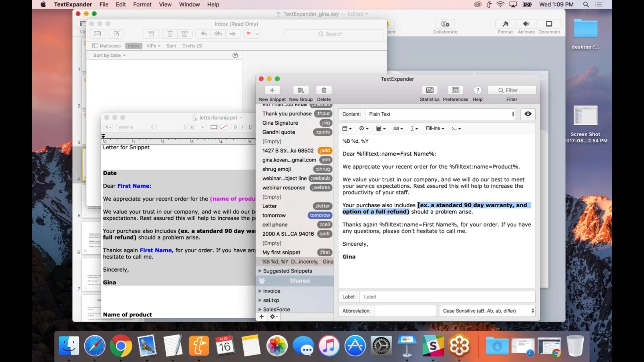Click the Get Mail envelope icon in Mail
This screenshot has width=644, height=362.
(x=97, y=34)
